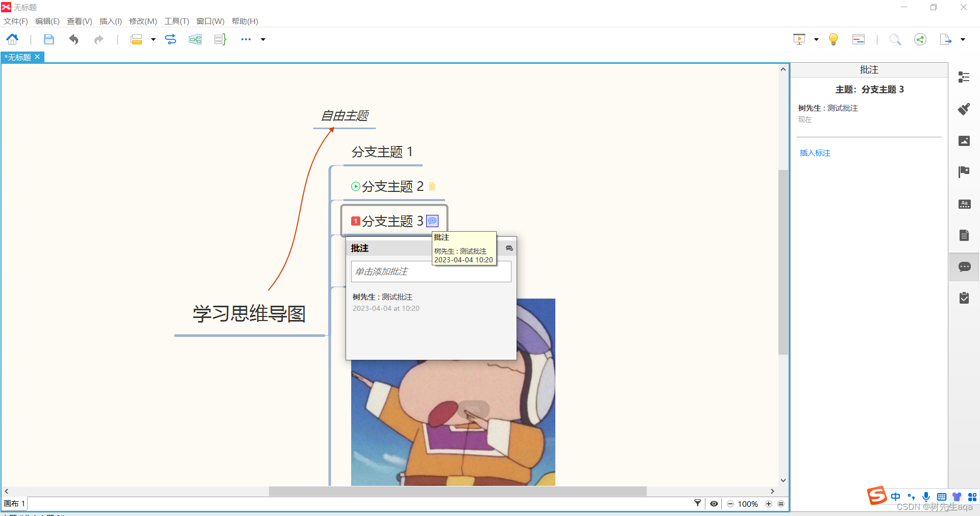Add a boundary around topics
The image size is (980, 516).
tap(195, 39)
